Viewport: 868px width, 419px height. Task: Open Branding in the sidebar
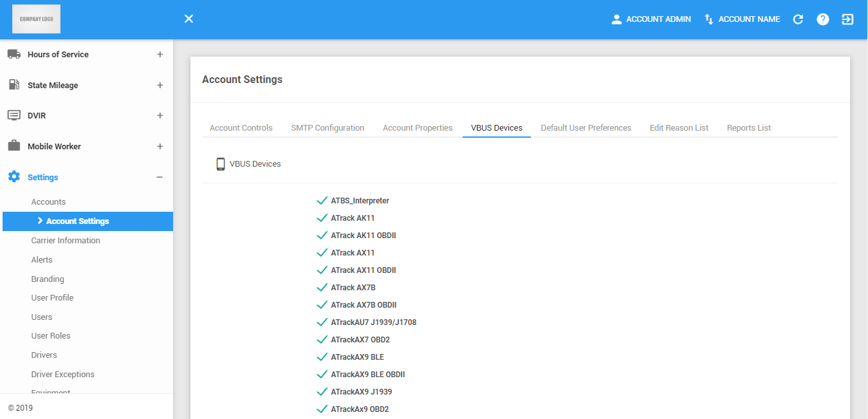48,279
